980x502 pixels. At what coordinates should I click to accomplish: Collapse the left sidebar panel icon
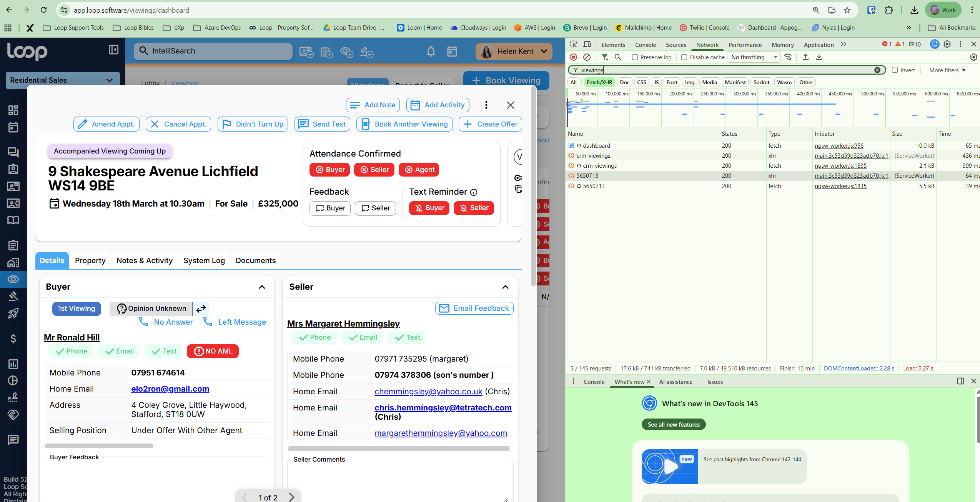click(x=113, y=50)
